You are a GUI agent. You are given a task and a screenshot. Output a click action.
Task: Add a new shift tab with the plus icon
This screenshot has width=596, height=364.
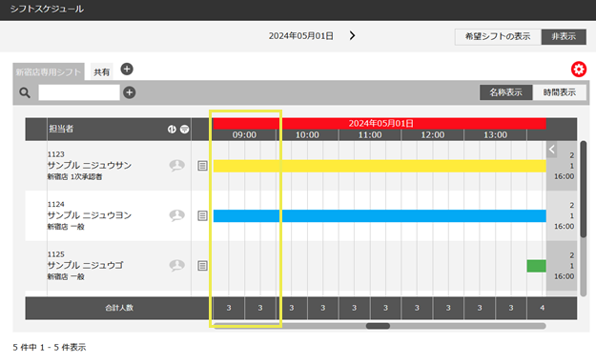tap(127, 70)
